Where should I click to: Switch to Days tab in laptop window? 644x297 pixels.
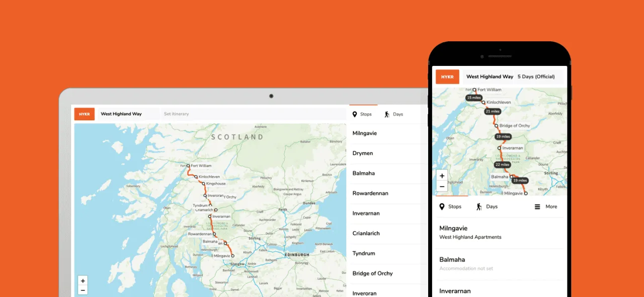point(393,114)
